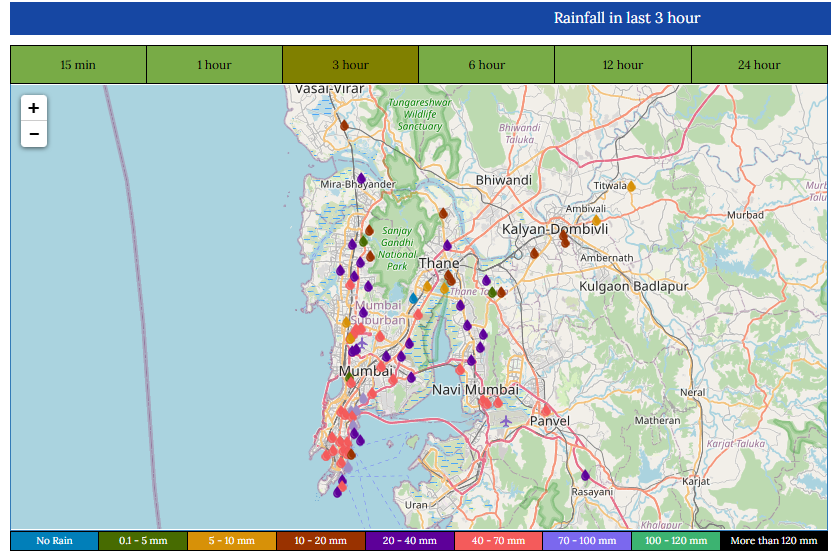The width and height of the screenshot is (831, 553).
Task: Click the 0.1 - 5 mm legend swatch
Action: tap(143, 541)
